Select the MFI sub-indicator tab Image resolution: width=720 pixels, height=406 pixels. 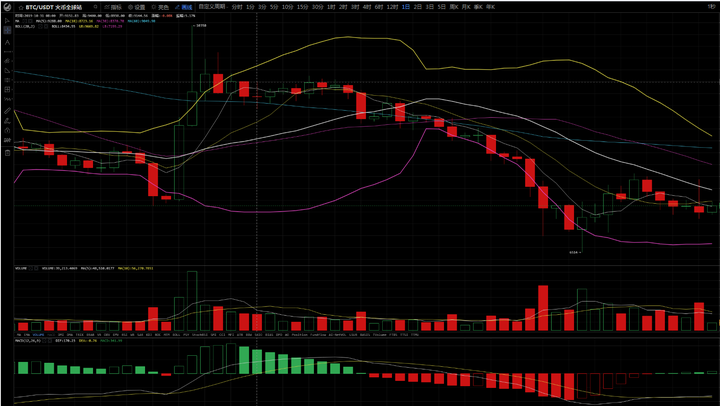click(230, 335)
